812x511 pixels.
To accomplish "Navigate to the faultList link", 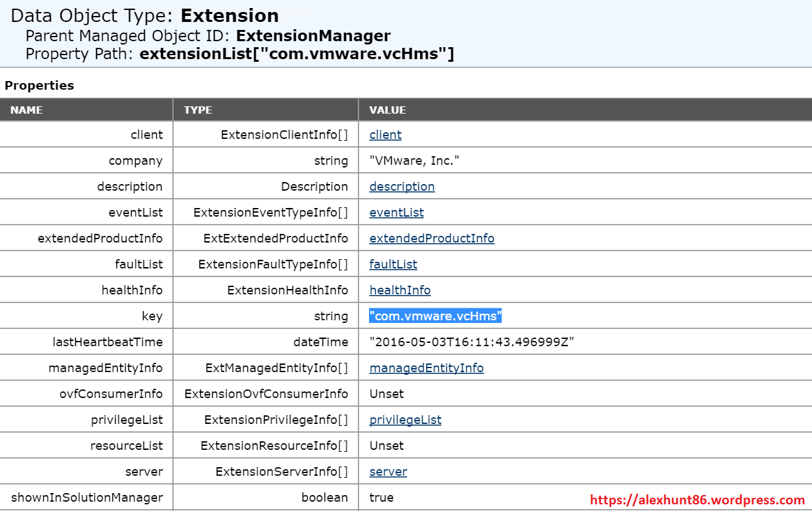I will [393, 264].
